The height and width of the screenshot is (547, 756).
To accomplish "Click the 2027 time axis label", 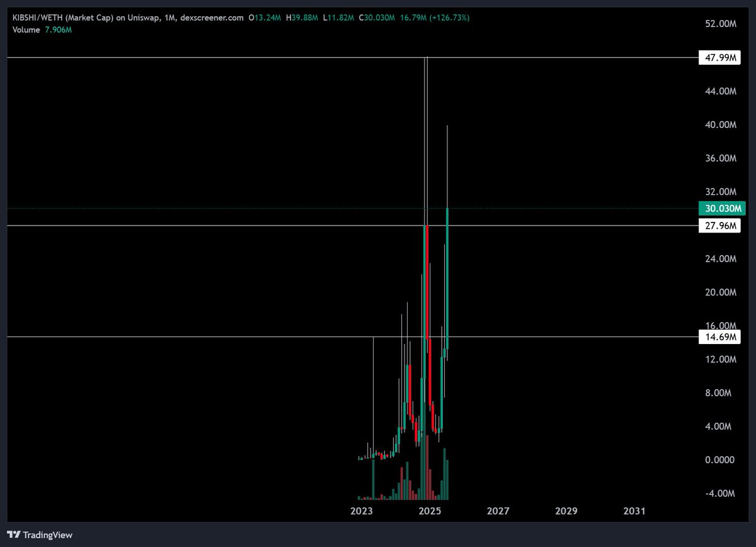I will tap(498, 511).
